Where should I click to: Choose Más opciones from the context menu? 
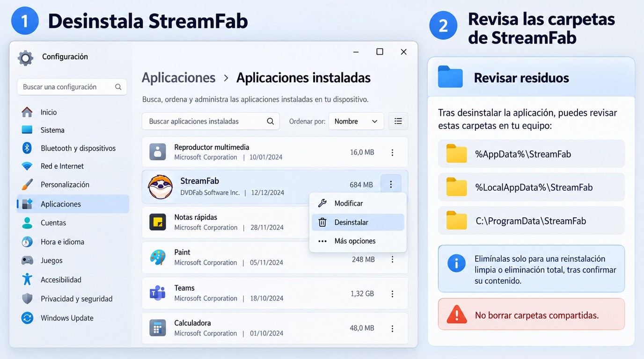click(x=358, y=241)
